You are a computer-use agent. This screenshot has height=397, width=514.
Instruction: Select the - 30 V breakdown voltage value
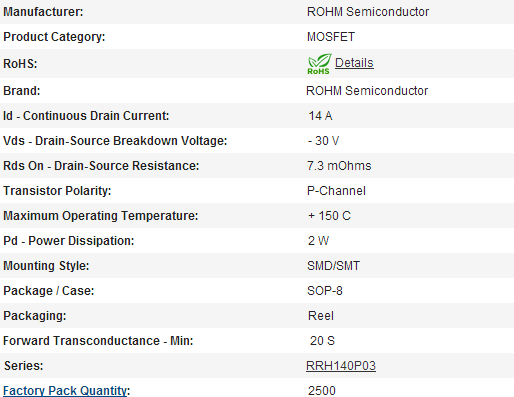click(323, 141)
